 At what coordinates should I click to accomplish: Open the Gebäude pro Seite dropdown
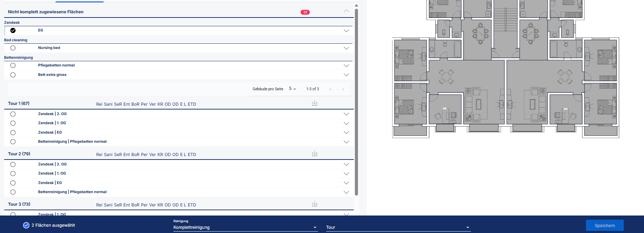click(x=292, y=89)
